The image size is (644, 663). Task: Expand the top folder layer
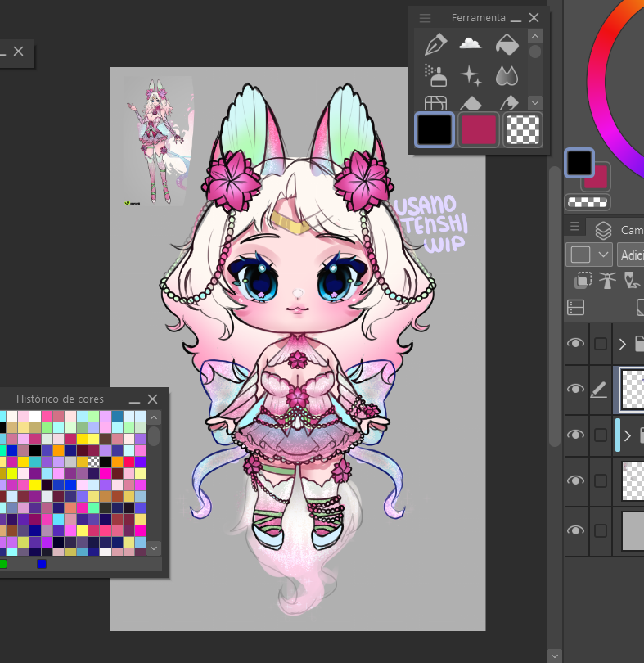pos(623,344)
